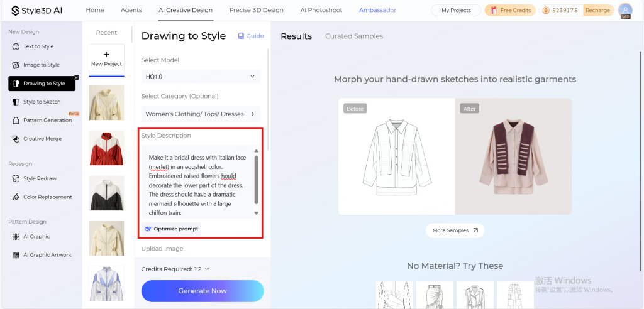Select the Creative Merge icon
Screen dimensions: 644x309
(16, 139)
